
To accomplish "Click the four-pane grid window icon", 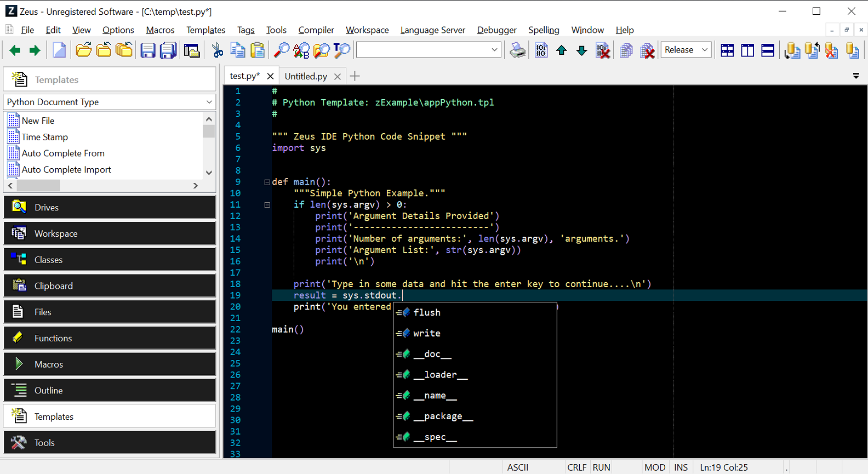I will (727, 50).
